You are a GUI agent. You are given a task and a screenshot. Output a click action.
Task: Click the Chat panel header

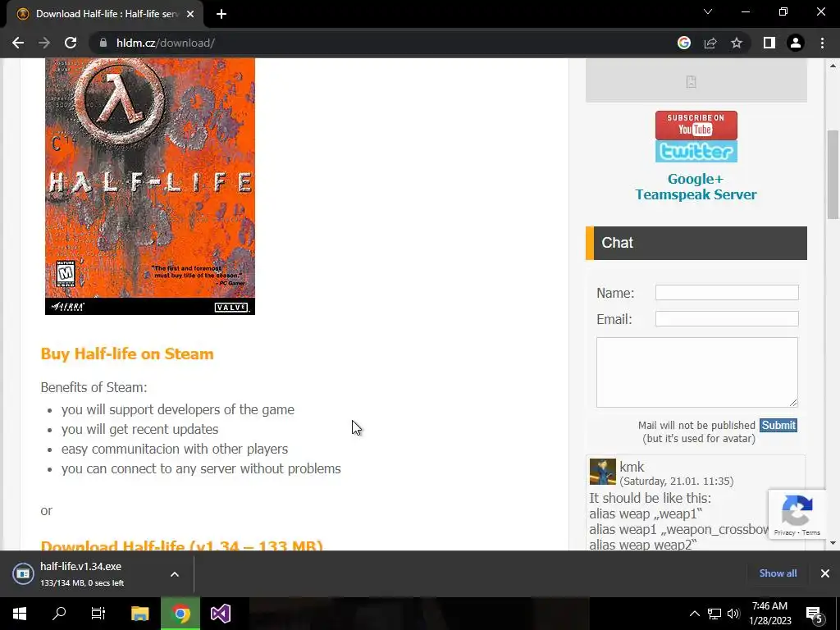(696, 243)
